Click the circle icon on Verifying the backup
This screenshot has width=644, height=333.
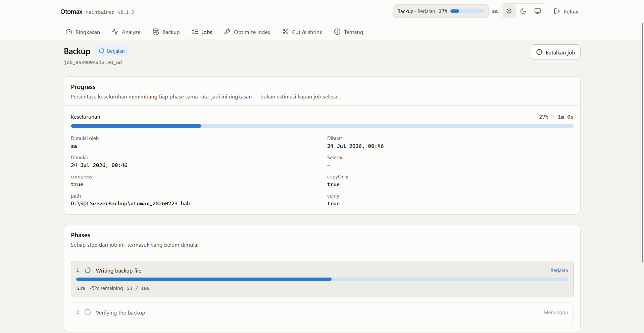[88, 312]
